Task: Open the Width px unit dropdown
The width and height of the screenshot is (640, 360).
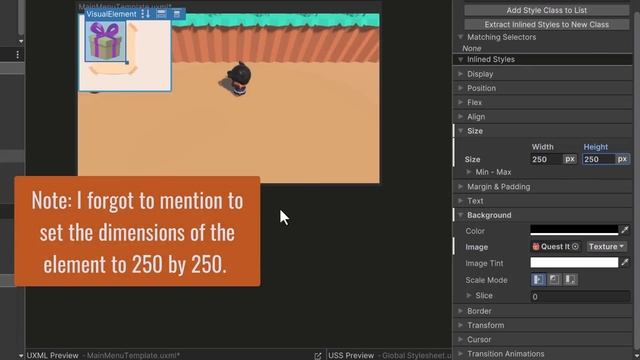Action: [570, 159]
